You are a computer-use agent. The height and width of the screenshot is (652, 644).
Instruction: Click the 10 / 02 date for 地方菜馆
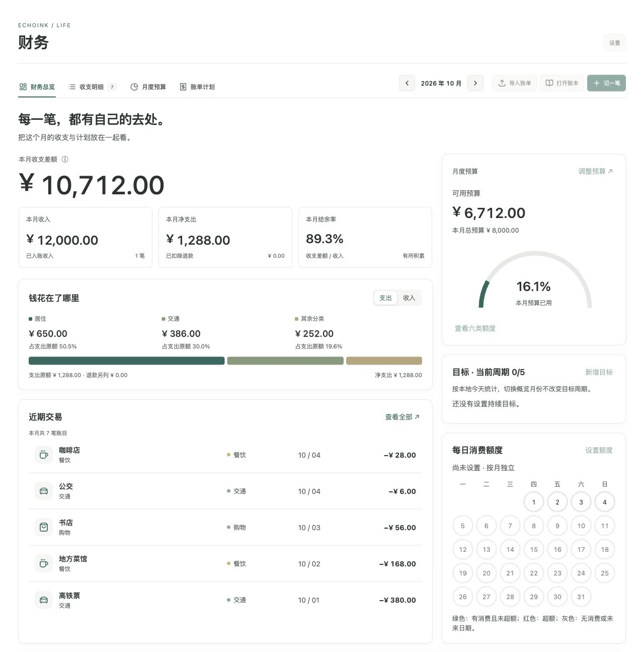point(309,564)
